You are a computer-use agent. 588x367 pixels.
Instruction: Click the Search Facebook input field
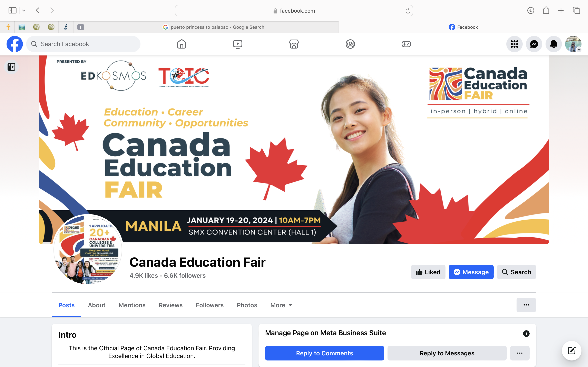[83, 44]
